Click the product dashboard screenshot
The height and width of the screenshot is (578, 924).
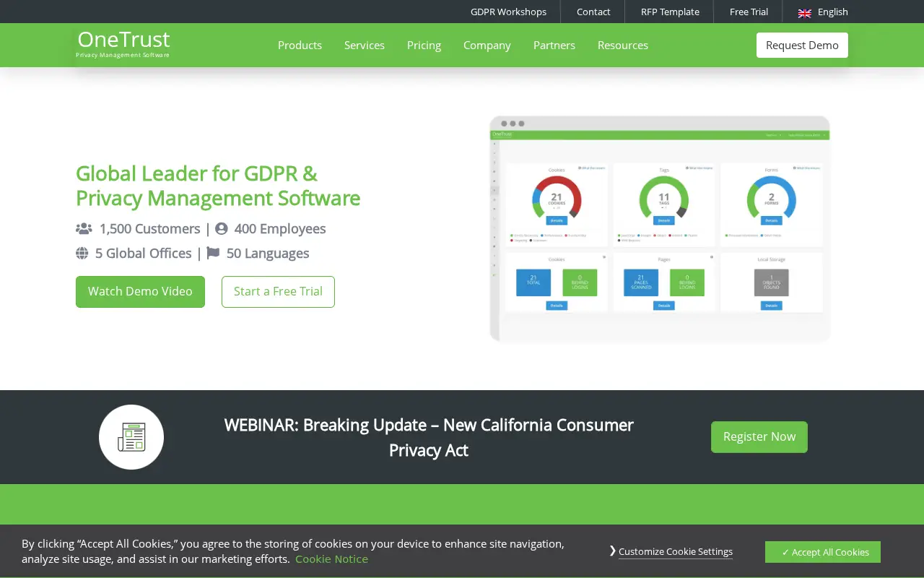click(x=660, y=229)
